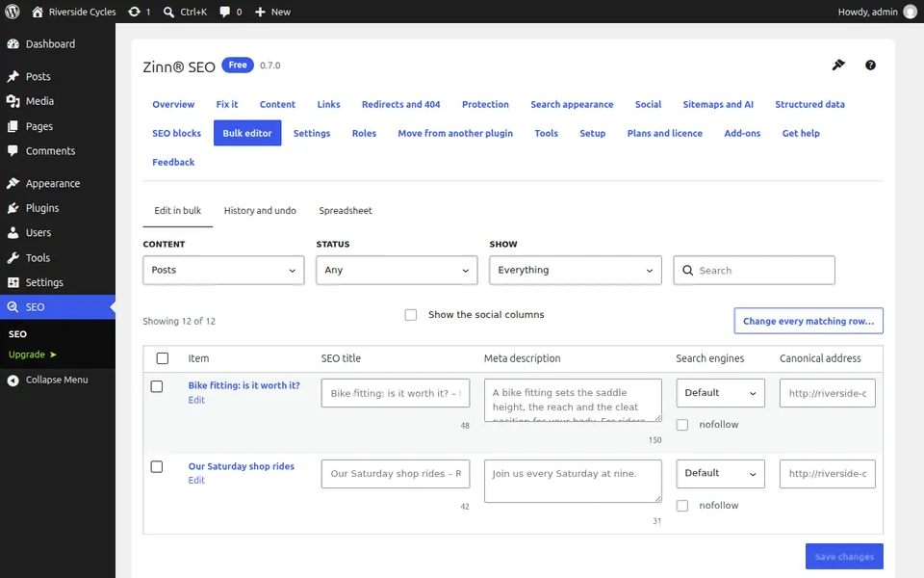Screen dimensions: 924x578
Task: Open Our Saturday shop rides link
Action: tap(241, 466)
